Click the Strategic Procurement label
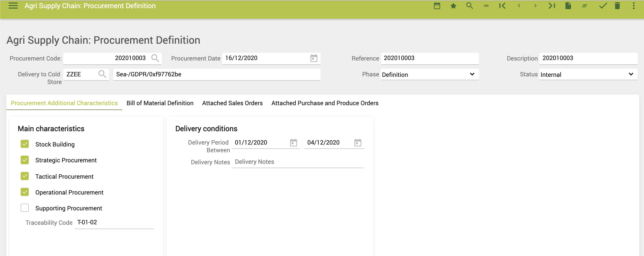 [x=66, y=160]
